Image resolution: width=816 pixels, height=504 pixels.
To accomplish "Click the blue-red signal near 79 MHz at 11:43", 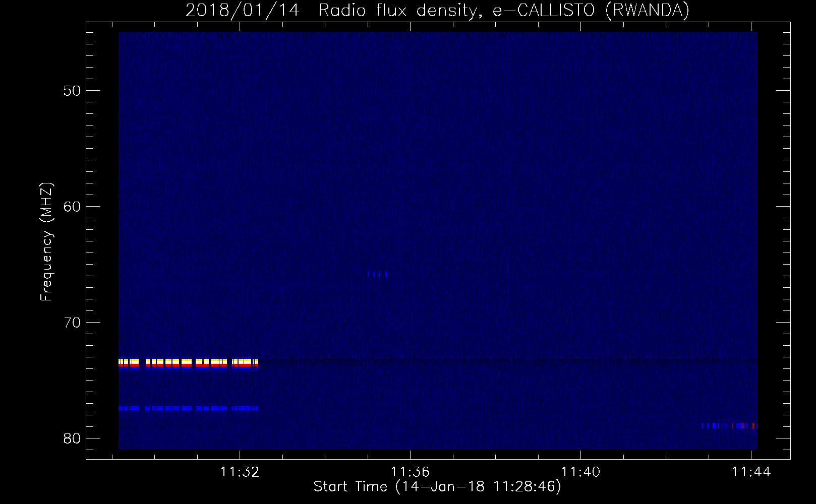I will pos(729,426).
